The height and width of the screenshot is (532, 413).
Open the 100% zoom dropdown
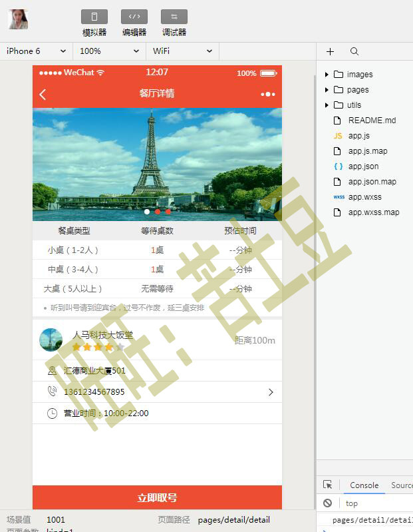coord(110,51)
